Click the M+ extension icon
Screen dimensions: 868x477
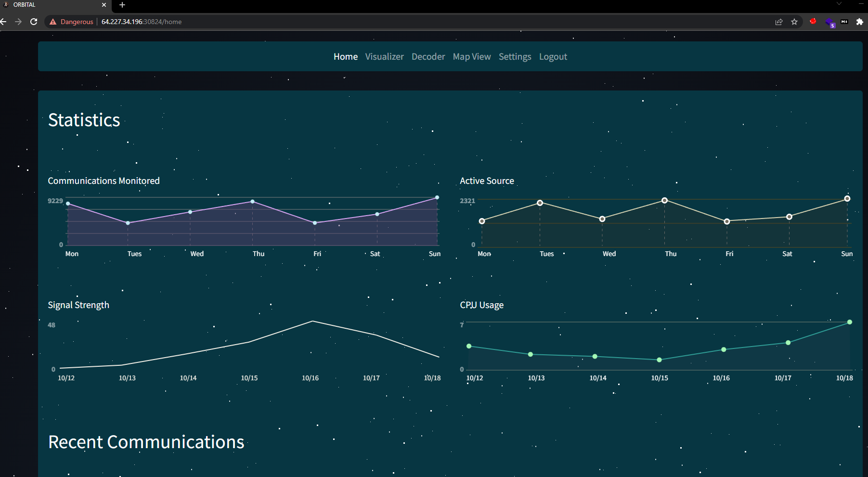coord(845,22)
